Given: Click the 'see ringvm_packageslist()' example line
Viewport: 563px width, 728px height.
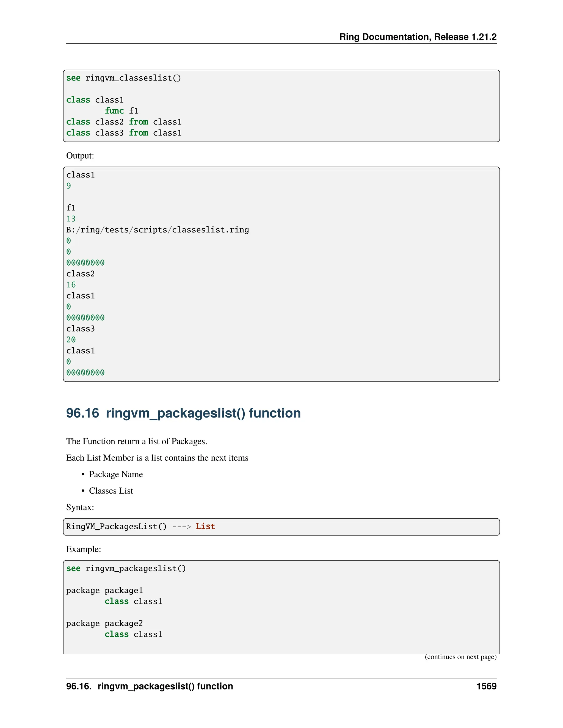Looking at the screenshot, I should click(x=126, y=568).
